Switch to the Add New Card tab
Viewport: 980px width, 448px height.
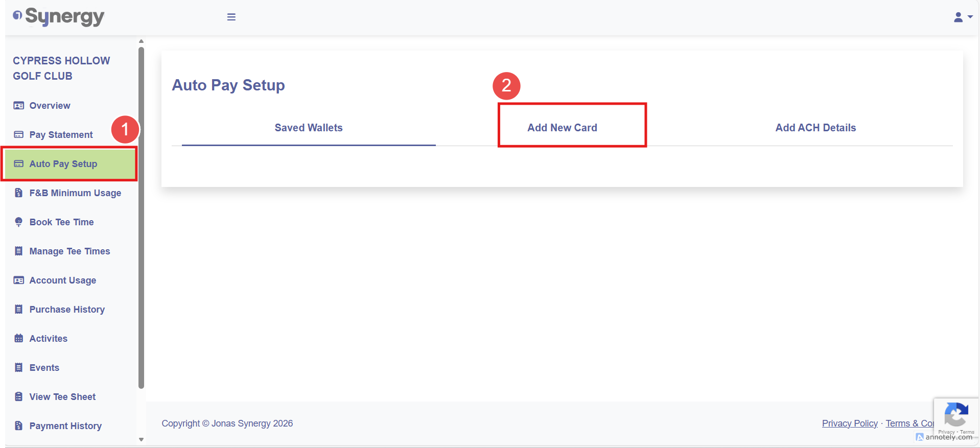[562, 128]
